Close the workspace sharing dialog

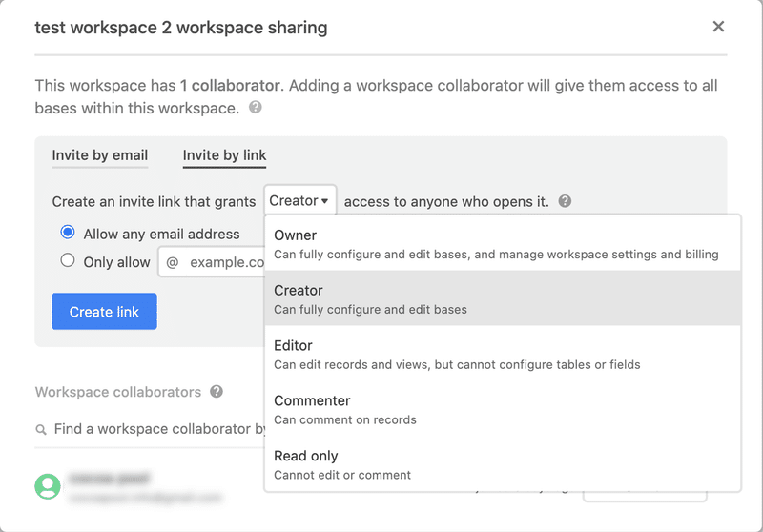(718, 27)
